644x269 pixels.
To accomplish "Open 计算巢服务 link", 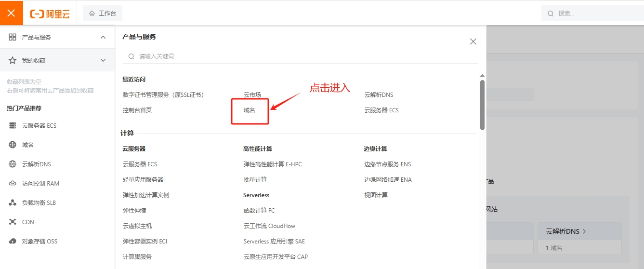I will 137,256.
